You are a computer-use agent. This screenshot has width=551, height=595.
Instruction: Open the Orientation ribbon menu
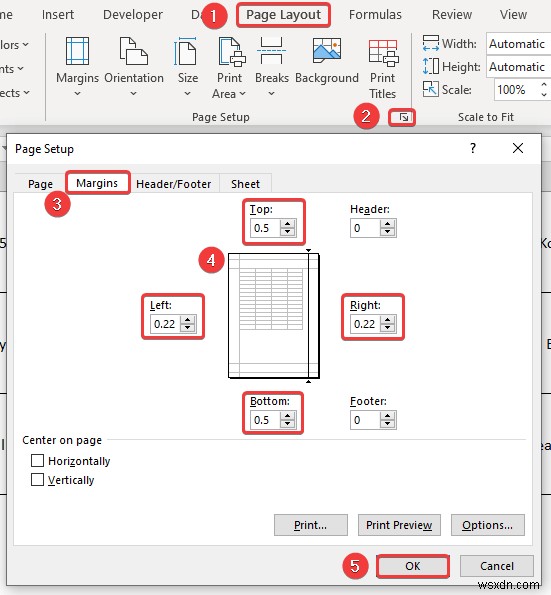(134, 67)
